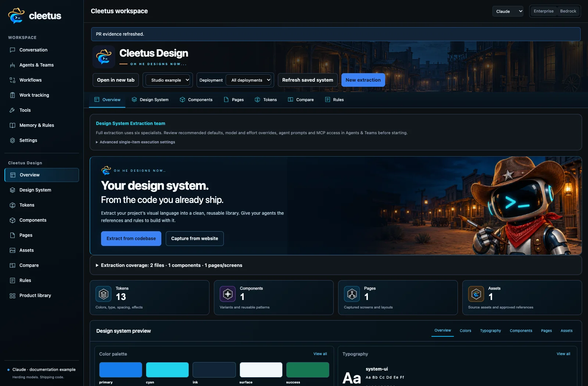
Task: Open the Compare top tab
Action: coord(301,100)
